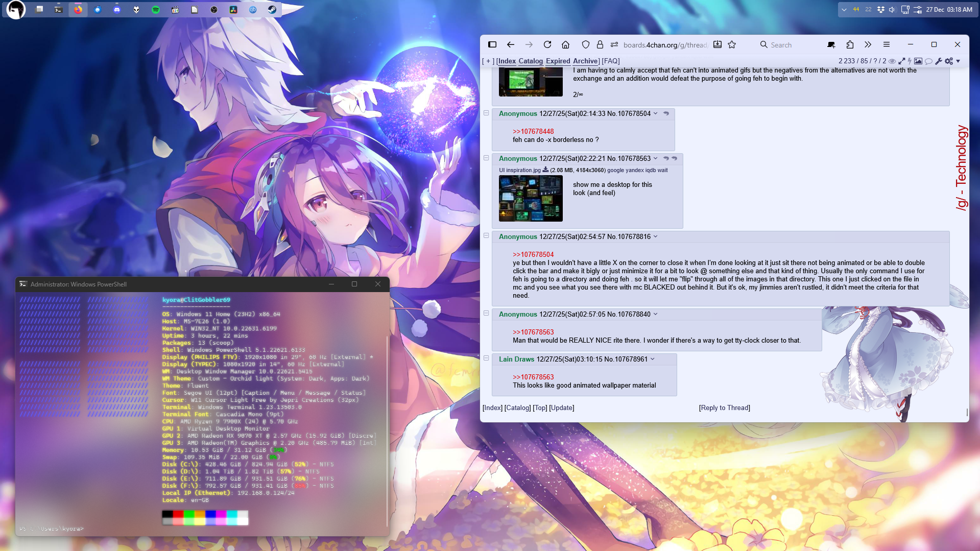Hide the Lain Draws post with its minus box
980x551 pixels.
pos(486,358)
